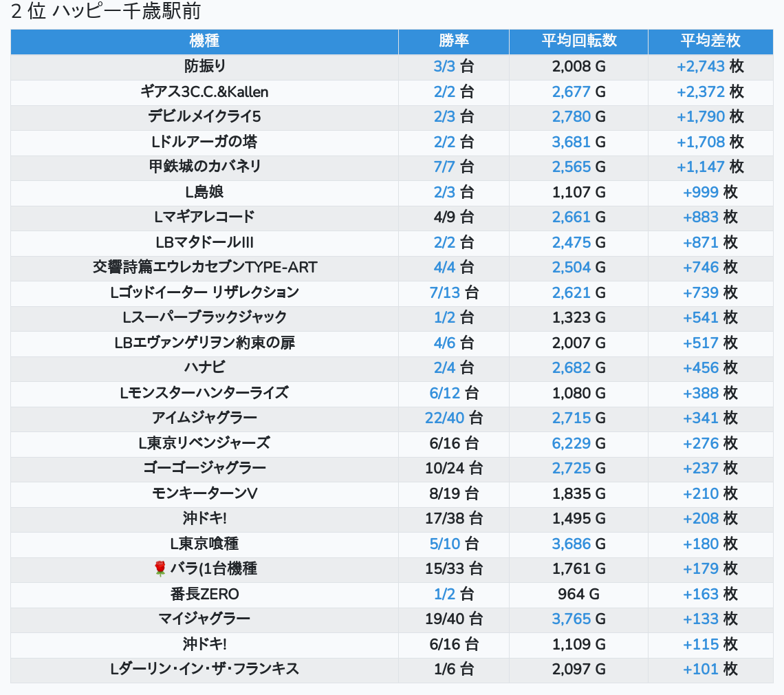The height and width of the screenshot is (695, 784).
Task: Click the 1,080 G spin value
Action: [578, 394]
